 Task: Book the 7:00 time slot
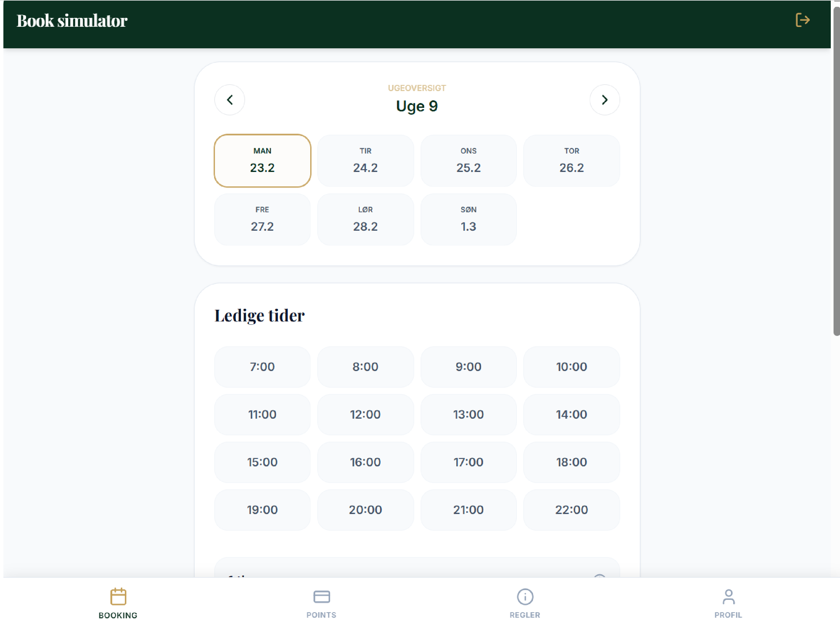click(262, 367)
